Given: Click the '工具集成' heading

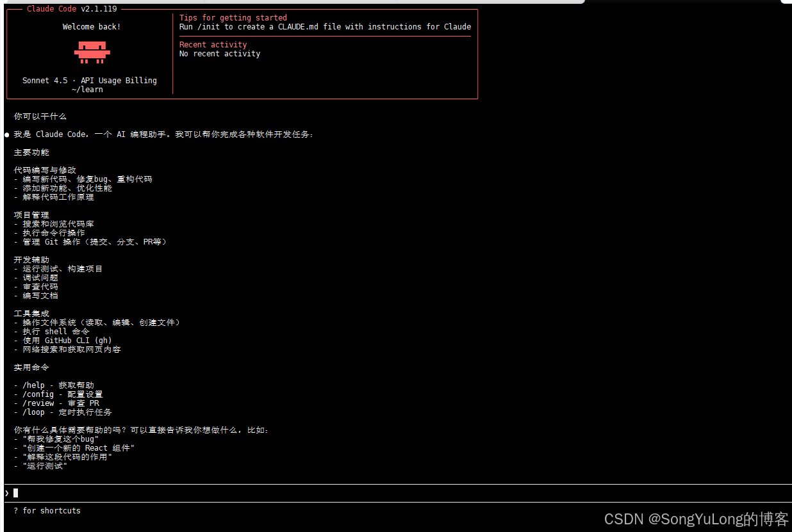Looking at the screenshot, I should click(31, 314).
